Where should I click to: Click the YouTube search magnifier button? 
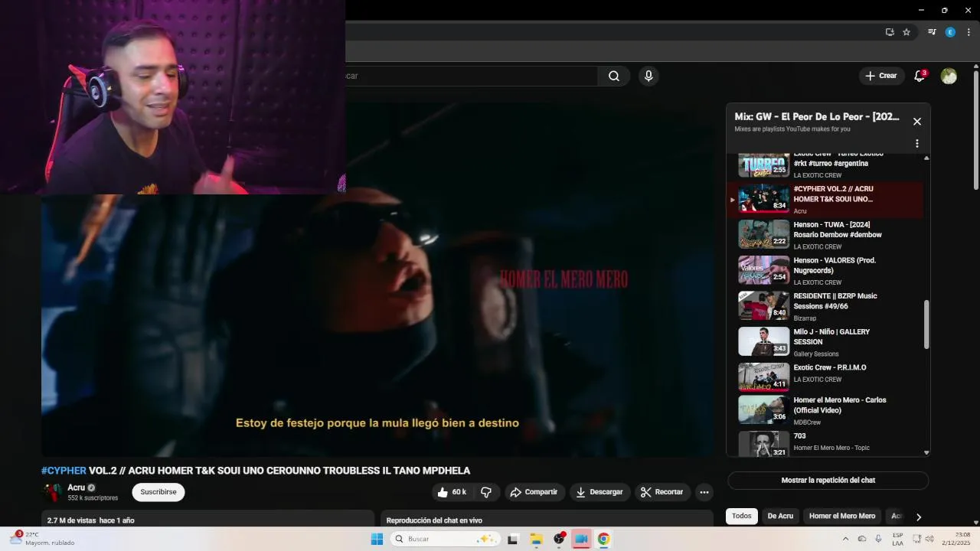614,76
